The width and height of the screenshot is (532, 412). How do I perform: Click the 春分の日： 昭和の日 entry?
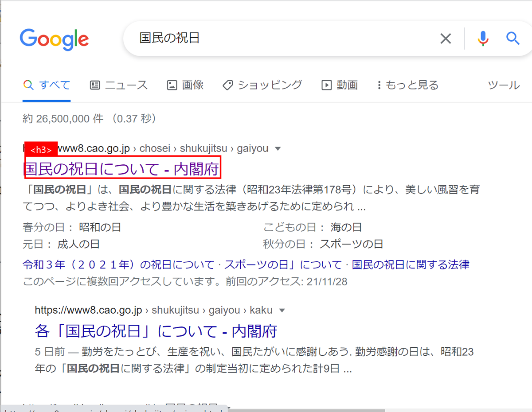tap(72, 228)
